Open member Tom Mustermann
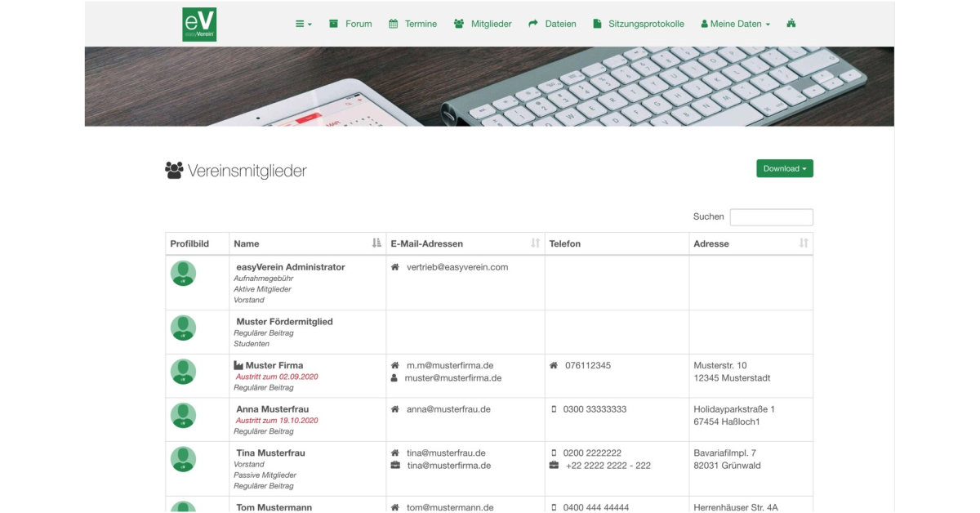The width and height of the screenshot is (980, 513). (274, 507)
